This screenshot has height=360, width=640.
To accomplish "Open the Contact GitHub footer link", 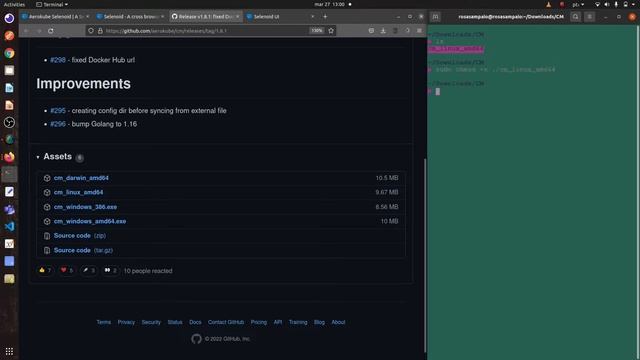I will [x=226, y=322].
